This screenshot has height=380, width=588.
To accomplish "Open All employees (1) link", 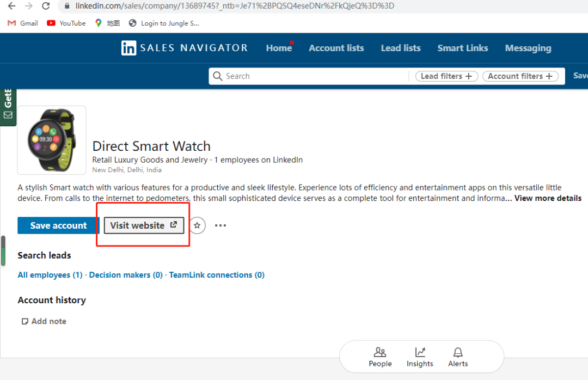I will pyautogui.click(x=50, y=275).
